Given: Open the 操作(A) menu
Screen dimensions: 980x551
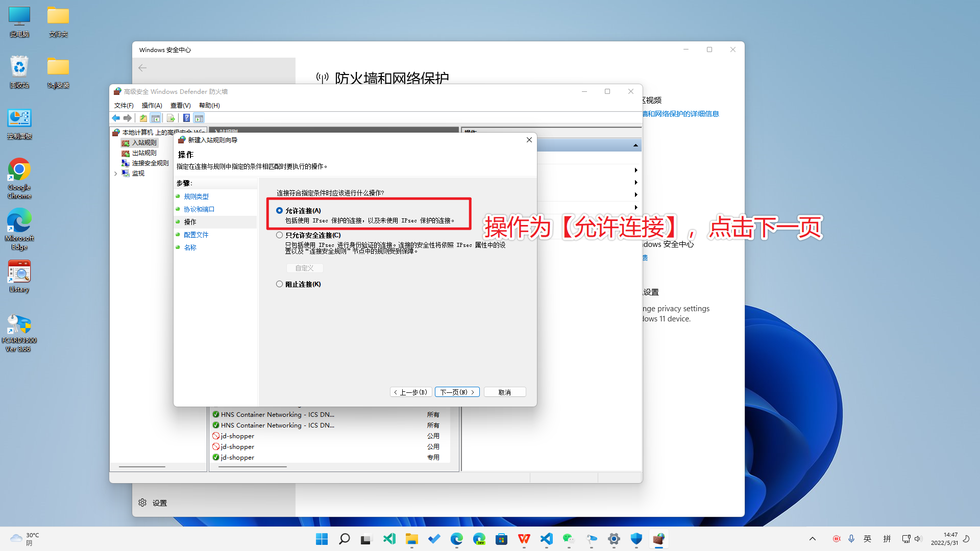Looking at the screenshot, I should click(152, 106).
